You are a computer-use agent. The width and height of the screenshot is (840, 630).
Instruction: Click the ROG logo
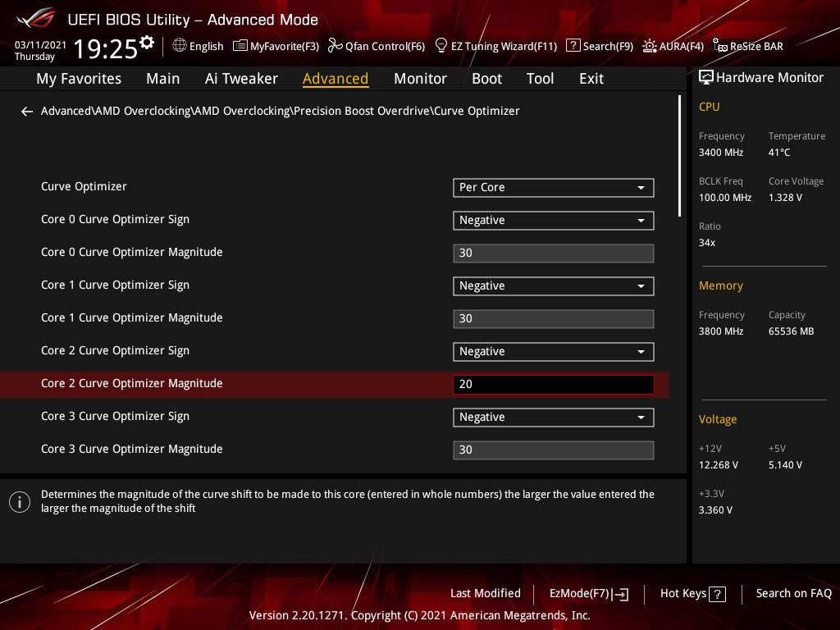click(x=35, y=18)
